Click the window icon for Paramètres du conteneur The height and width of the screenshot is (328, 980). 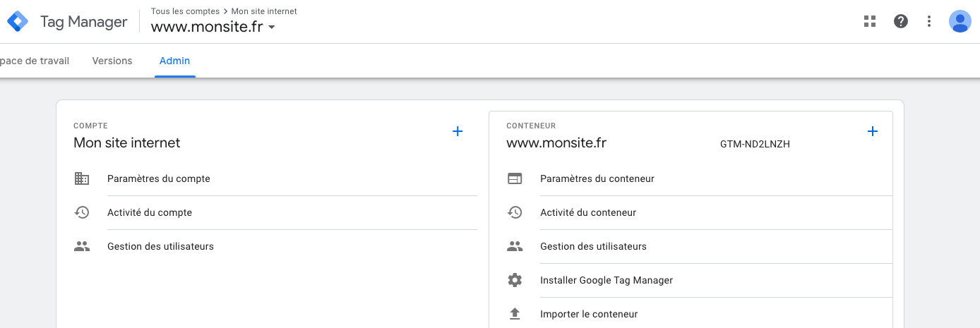[x=515, y=178]
